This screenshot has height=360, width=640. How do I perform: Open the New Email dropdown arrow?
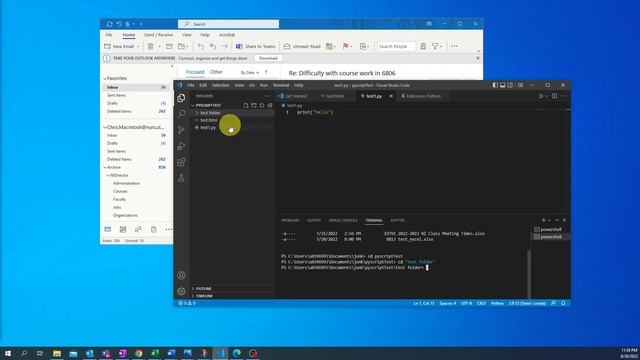tap(138, 47)
